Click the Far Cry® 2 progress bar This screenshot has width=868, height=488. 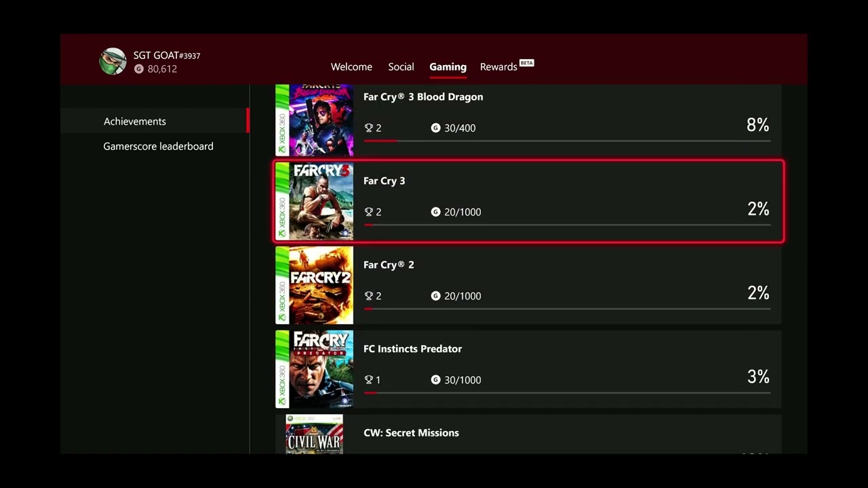(x=567, y=308)
